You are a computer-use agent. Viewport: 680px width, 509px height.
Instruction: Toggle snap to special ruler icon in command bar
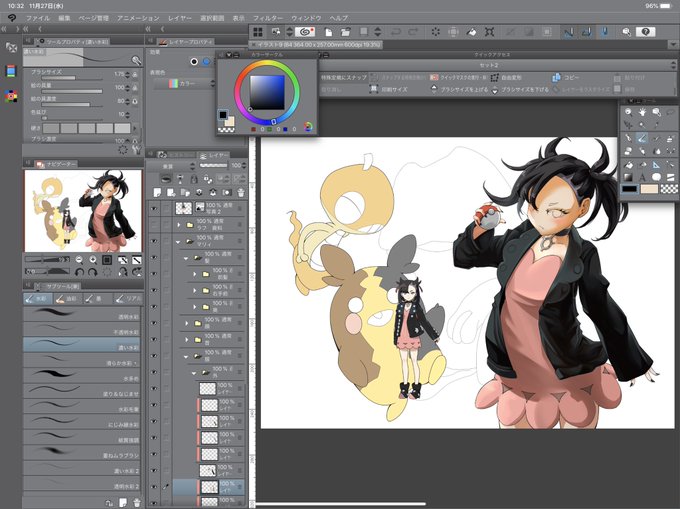coord(586,32)
